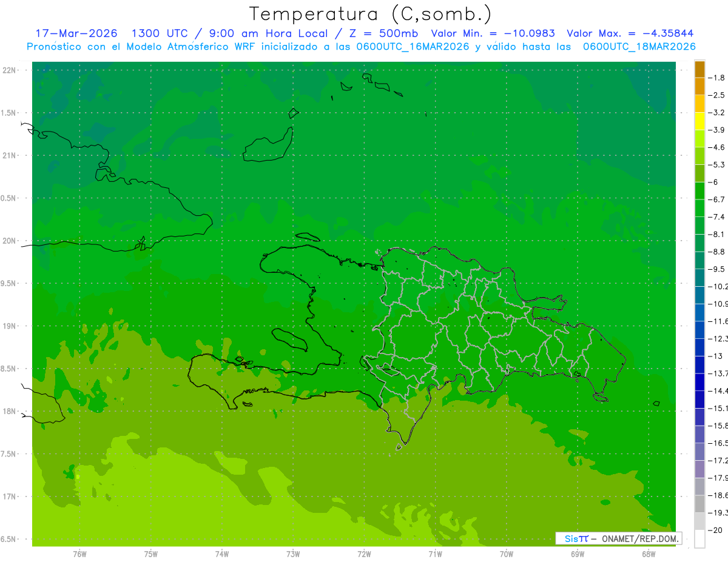This screenshot has width=728, height=562.
Task: Pick the swatch between -13 and -13.7
Action: pyautogui.click(x=699, y=364)
